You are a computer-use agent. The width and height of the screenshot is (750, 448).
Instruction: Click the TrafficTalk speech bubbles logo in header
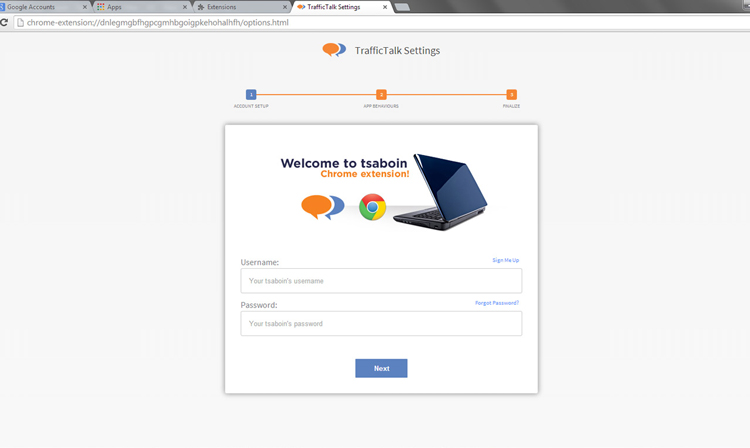(x=334, y=50)
